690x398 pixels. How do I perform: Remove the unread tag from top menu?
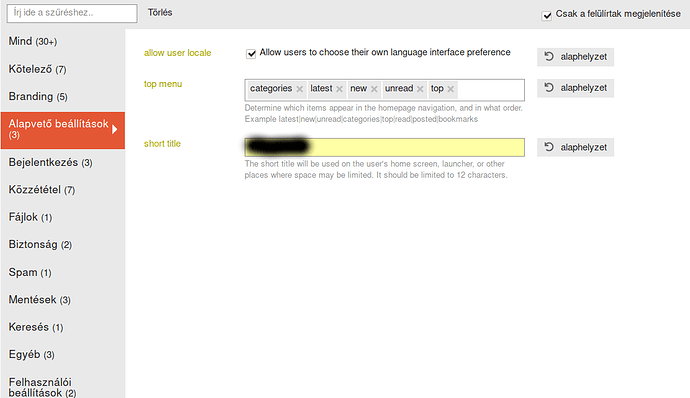(420, 89)
